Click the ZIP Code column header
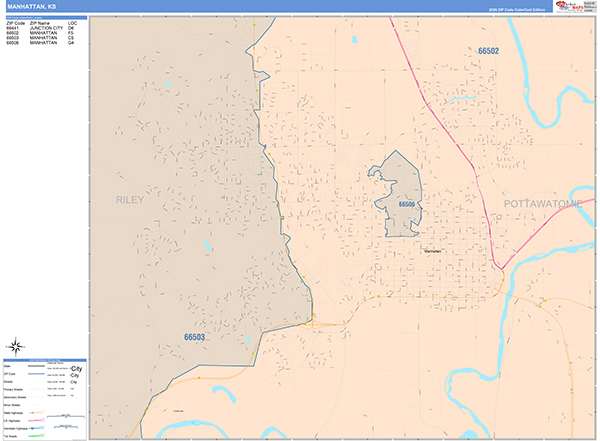The image size is (600, 441). pos(15,21)
